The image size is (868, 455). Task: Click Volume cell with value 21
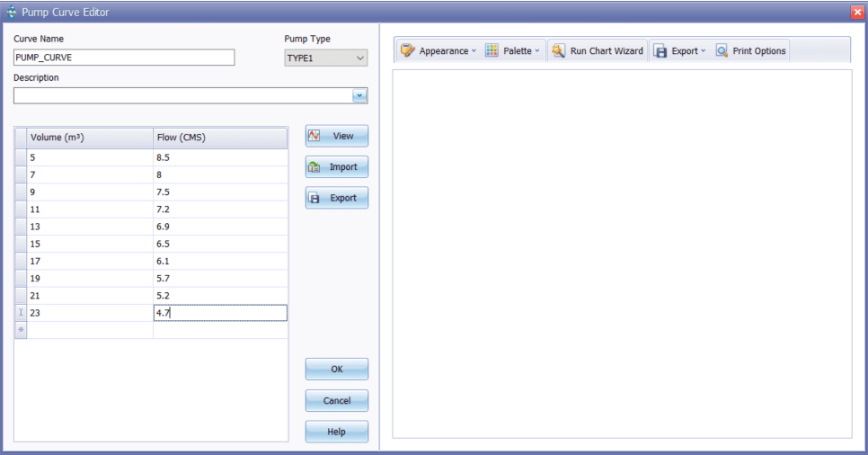coord(90,295)
